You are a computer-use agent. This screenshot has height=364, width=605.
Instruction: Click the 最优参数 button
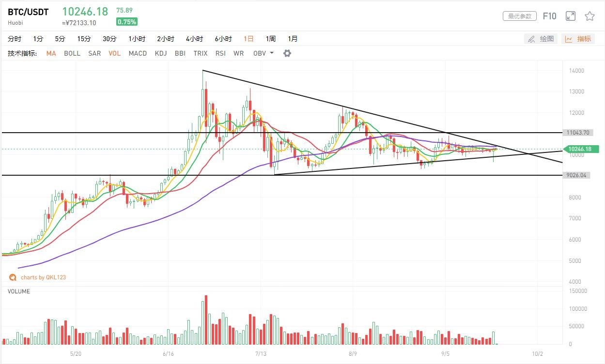pyautogui.click(x=520, y=16)
